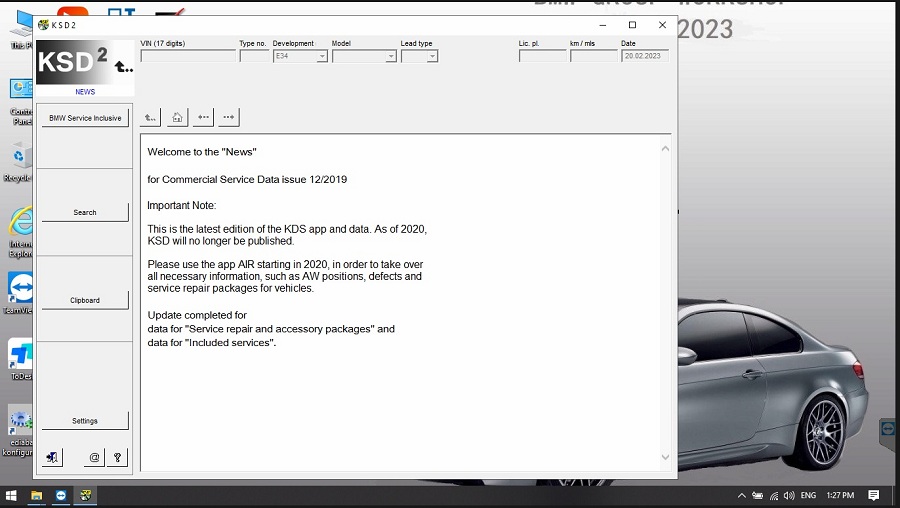Viewport: 900px width, 508px height.
Task: Open File Explorer from taskbar
Action: [36, 495]
